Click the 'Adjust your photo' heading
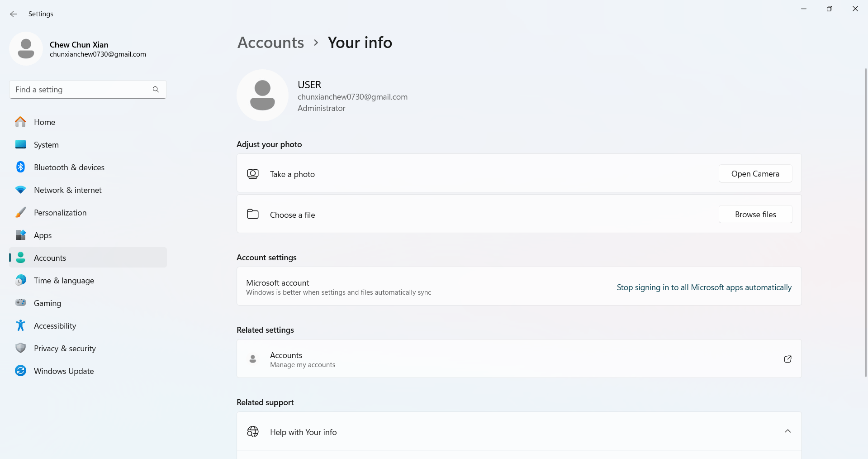This screenshot has width=868, height=459. (x=269, y=144)
